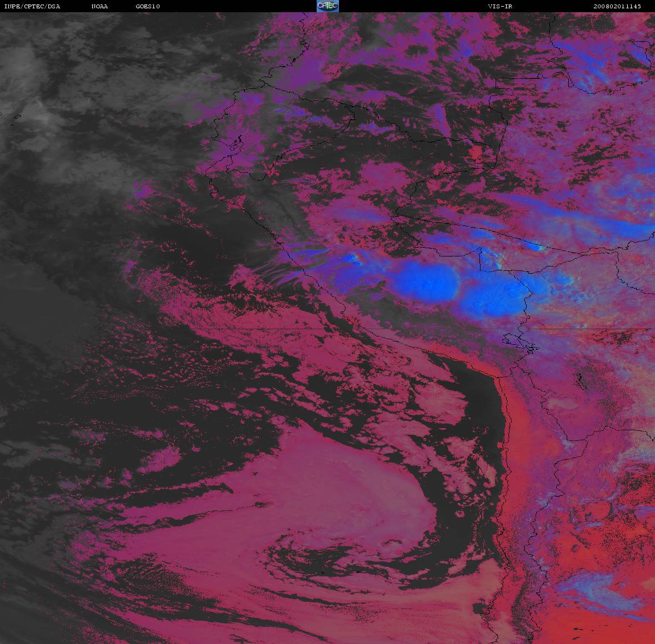655x644 pixels.
Task: Click the VIS-IR channel label
Action: 500,6
